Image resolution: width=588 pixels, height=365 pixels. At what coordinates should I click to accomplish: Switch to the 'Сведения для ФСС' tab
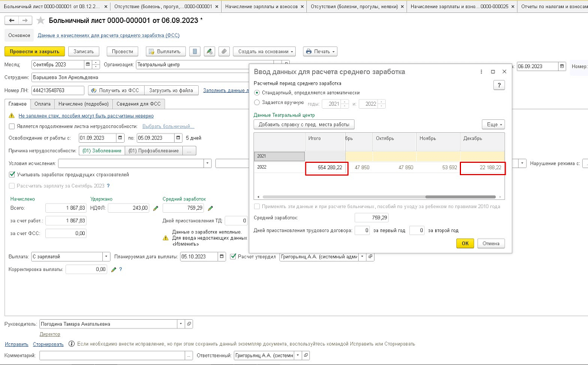click(x=140, y=104)
